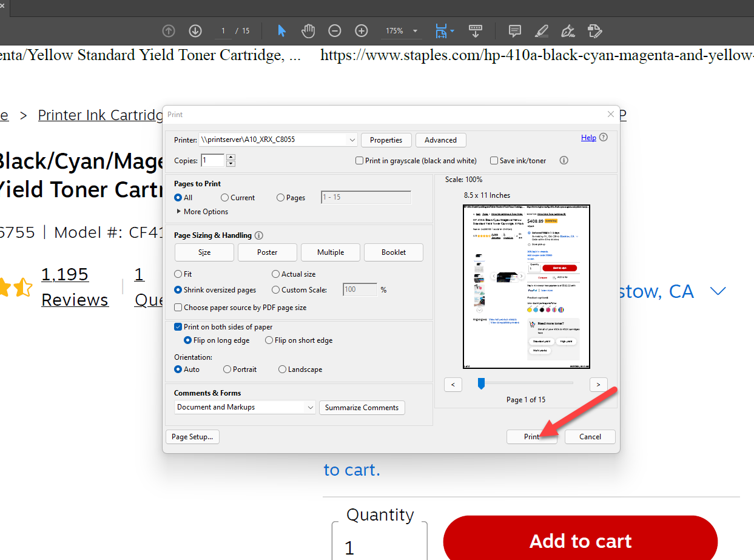Expand More Options disclosure triangle

[x=179, y=212]
